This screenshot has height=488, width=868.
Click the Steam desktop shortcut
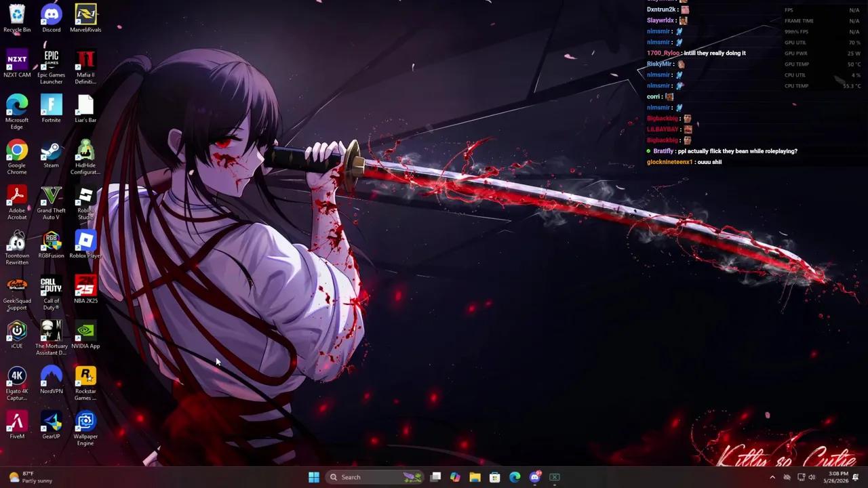pyautogui.click(x=51, y=154)
